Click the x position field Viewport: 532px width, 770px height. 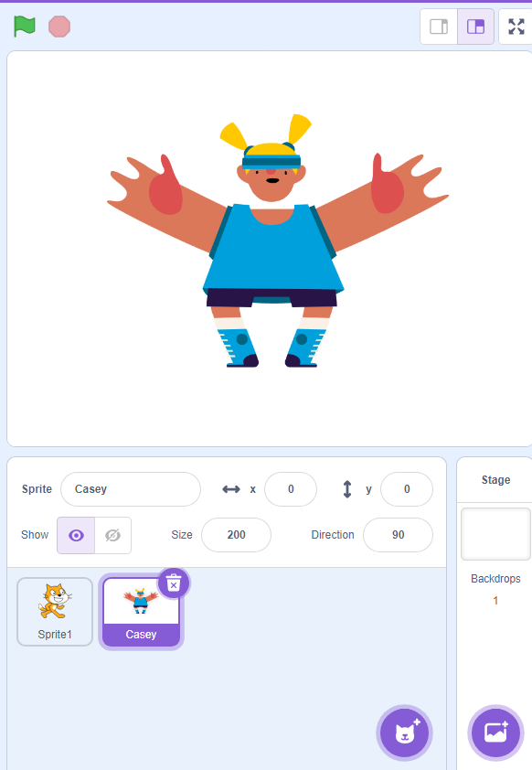pyautogui.click(x=291, y=489)
